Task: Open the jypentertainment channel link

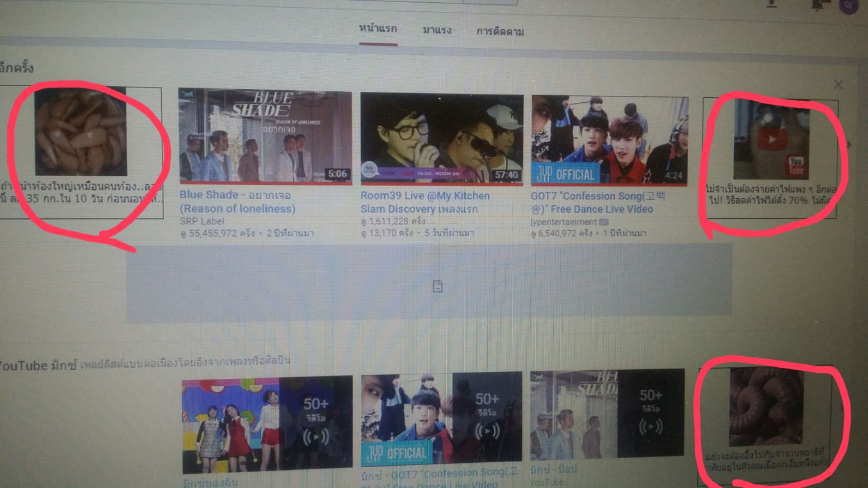Action: click(x=563, y=222)
